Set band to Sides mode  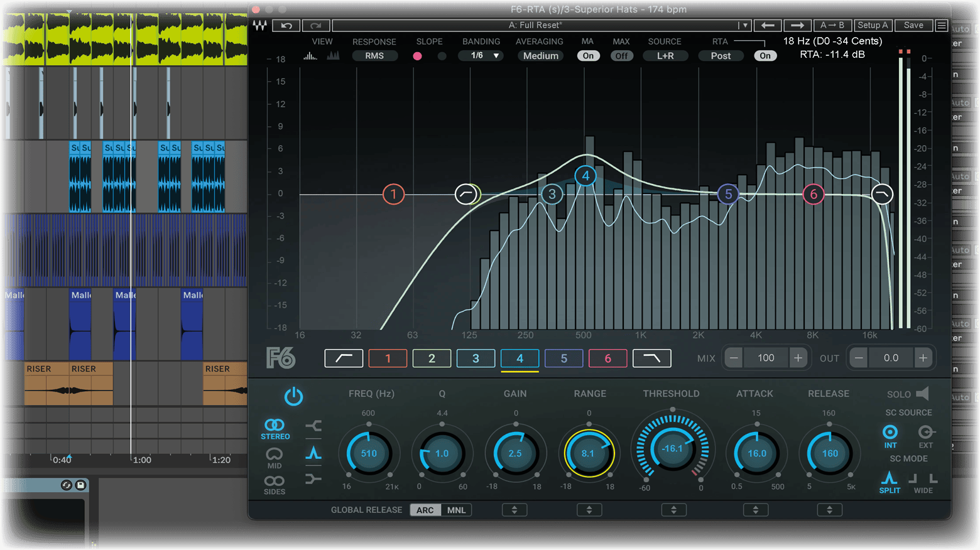[x=275, y=485]
